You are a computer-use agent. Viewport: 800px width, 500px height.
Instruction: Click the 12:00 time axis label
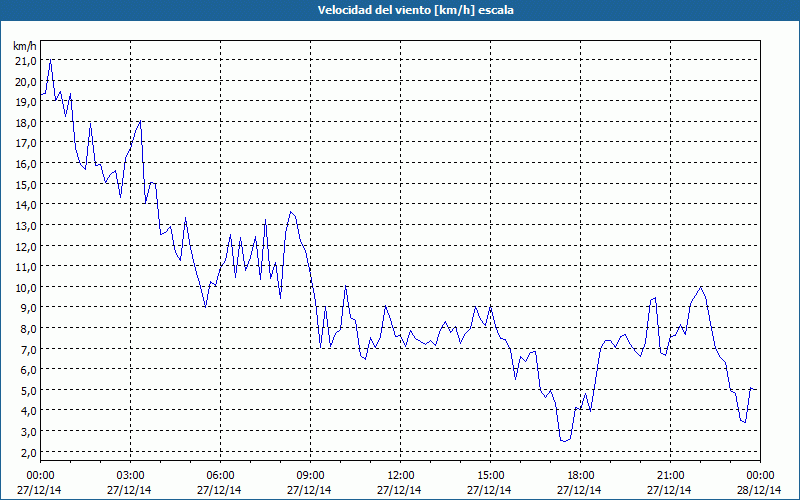click(x=401, y=476)
